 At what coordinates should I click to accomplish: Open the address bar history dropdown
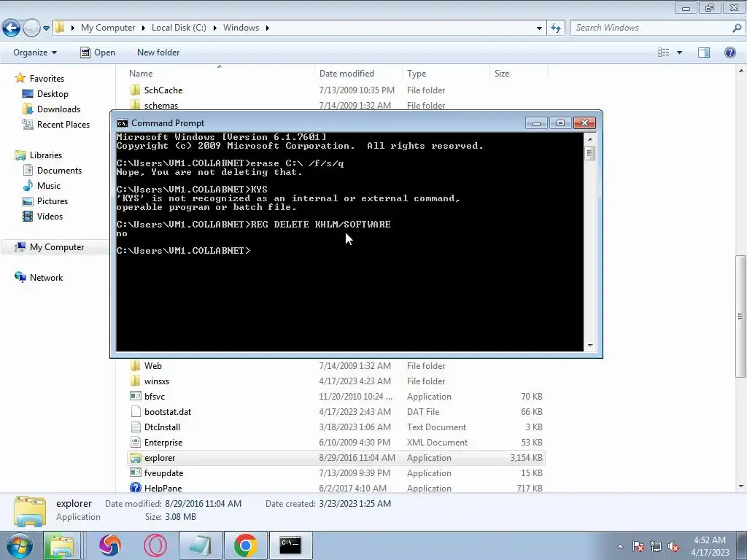coord(539,28)
